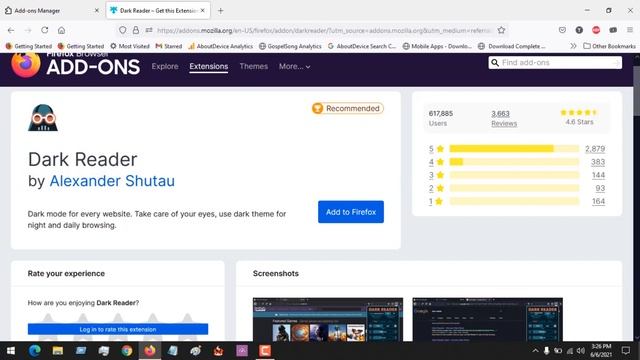This screenshot has width=640, height=360.
Task: Click the red adblock extension toolbar icon
Action: pyautogui.click(x=596, y=30)
